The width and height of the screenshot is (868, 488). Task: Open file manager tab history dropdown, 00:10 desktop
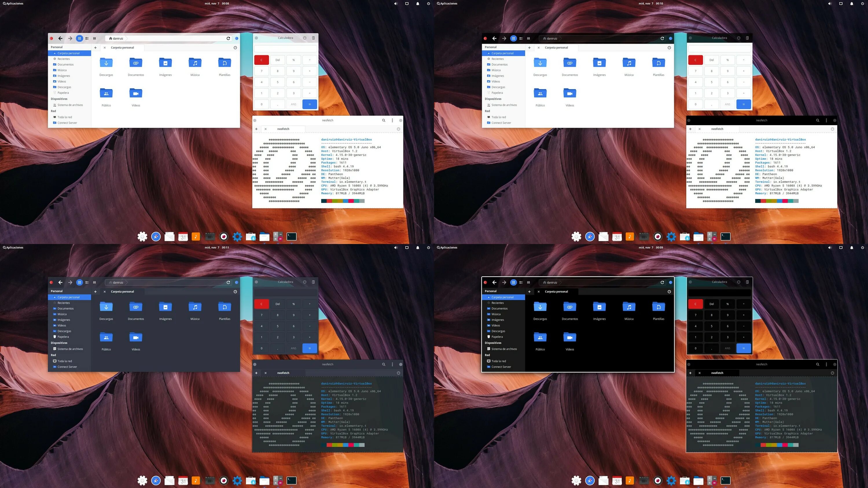[669, 47]
